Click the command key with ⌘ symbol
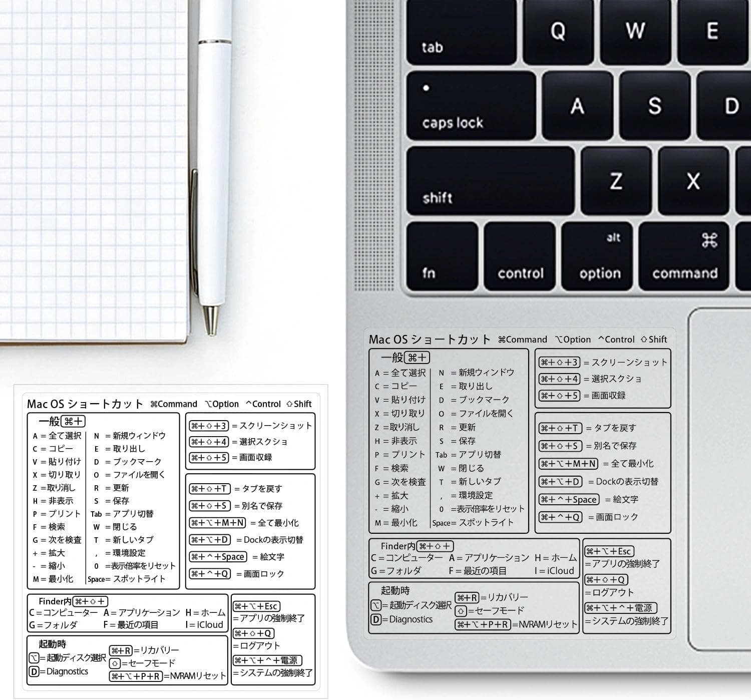This screenshot has width=751, height=700. click(683, 256)
